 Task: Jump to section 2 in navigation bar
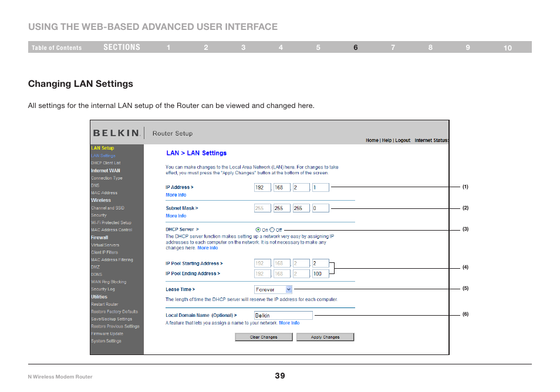[206, 47]
